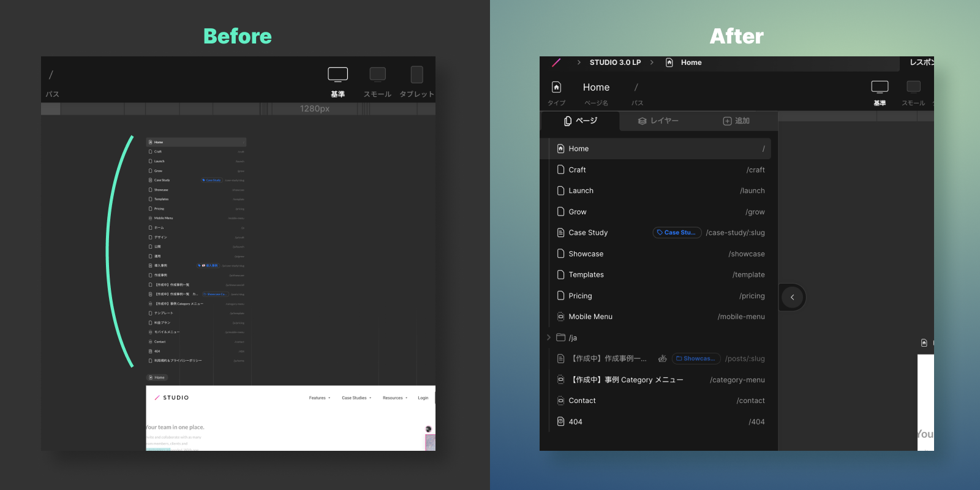Click the home icon in breadcrumb bar

pyautogui.click(x=669, y=62)
